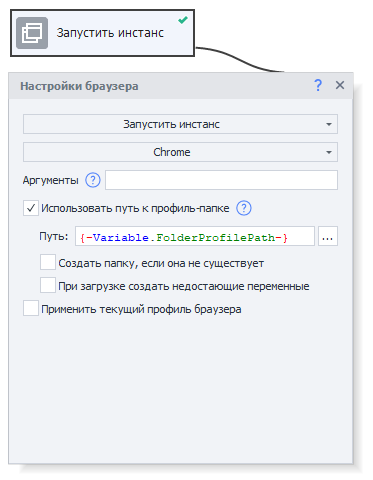Screen dimensions: 373x480
Task: Click the instance window icon on the action block
Action: [x=32, y=33]
